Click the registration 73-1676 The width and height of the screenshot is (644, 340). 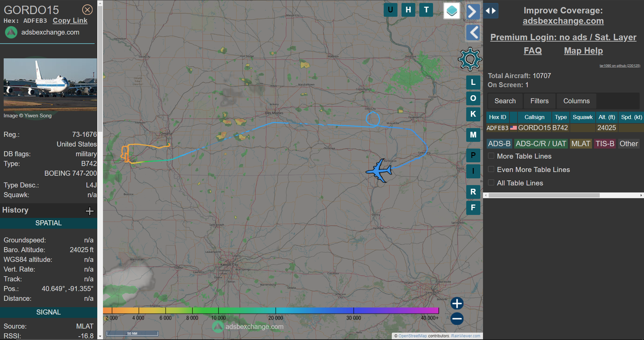[85, 134]
